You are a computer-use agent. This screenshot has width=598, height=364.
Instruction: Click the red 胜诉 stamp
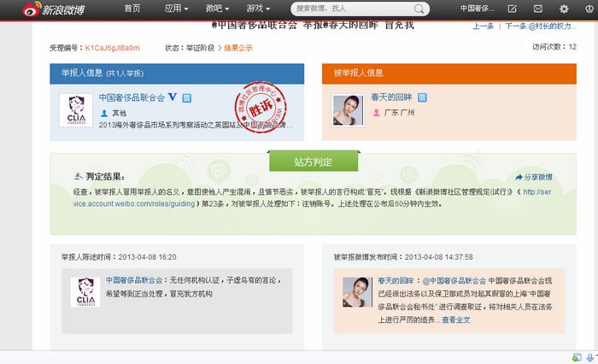pos(260,107)
